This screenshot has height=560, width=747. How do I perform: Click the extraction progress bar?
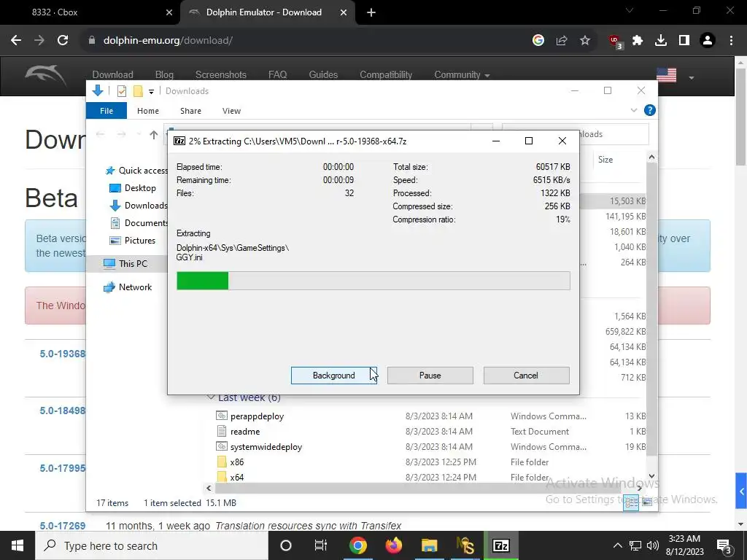click(373, 281)
